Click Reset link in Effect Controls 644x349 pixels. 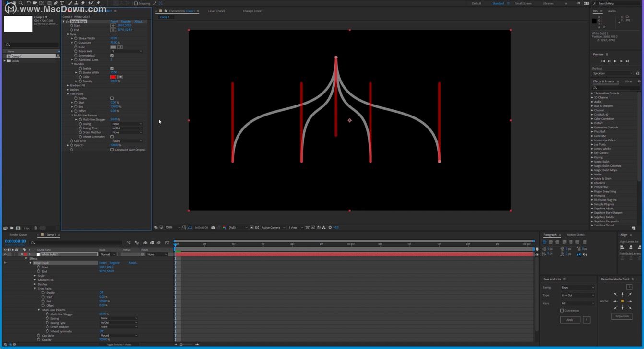[114, 22]
